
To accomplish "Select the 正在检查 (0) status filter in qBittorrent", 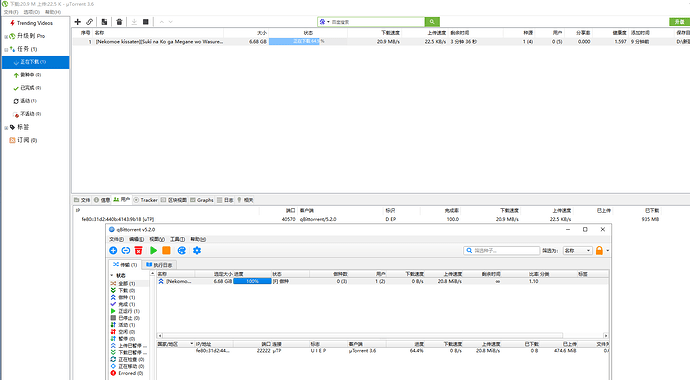I will (x=127, y=360).
